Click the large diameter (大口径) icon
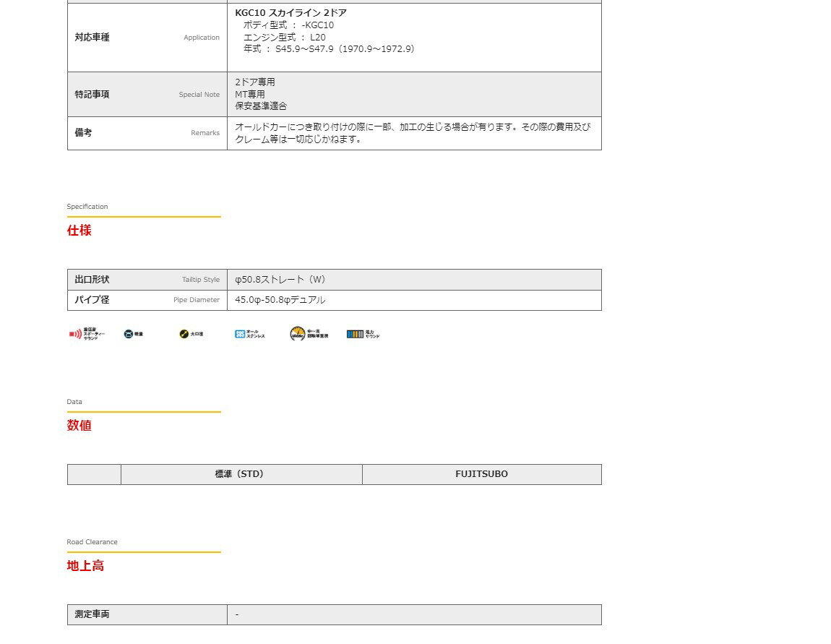This screenshot has width=831, height=644. click(191, 334)
